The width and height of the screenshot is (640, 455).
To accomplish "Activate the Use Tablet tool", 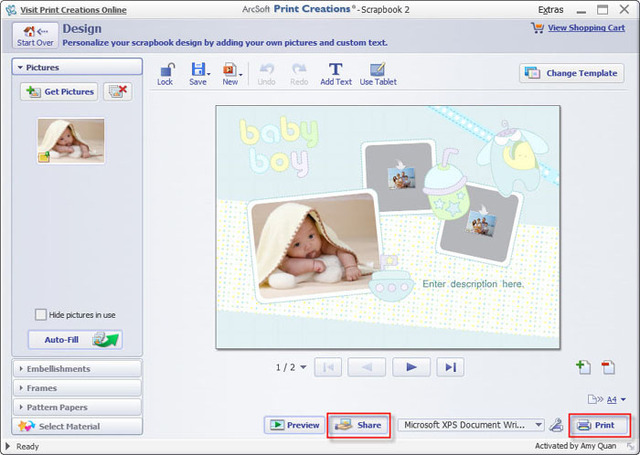I will tap(378, 74).
